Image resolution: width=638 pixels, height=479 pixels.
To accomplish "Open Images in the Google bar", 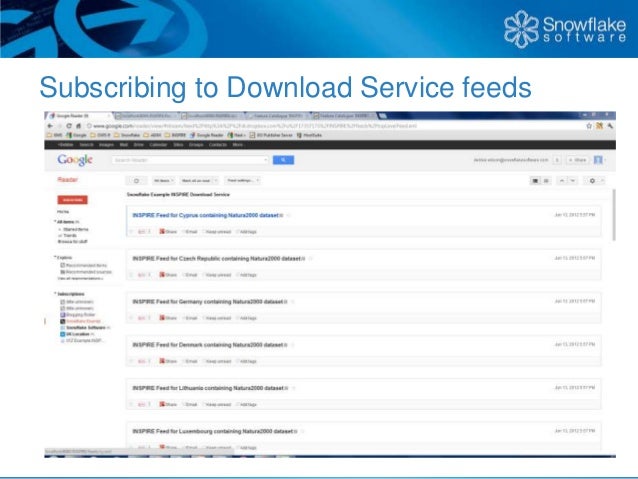I will coord(106,144).
